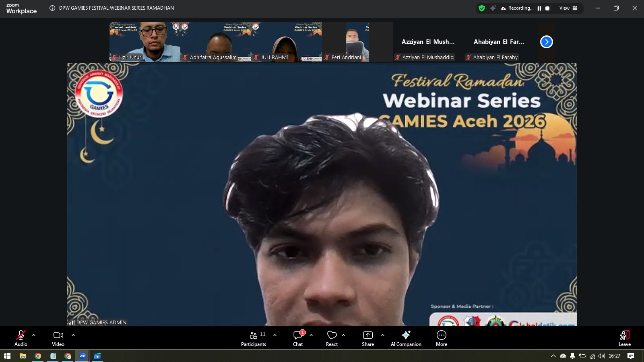Open the Participants panel
Viewport: 644px width, 362px height.
[254, 338]
